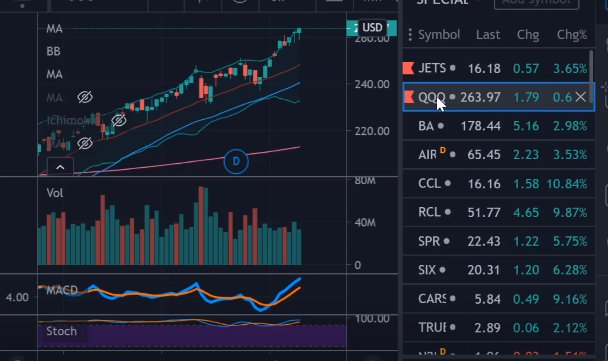
Task: Click the status dot next to CCL symbol
Action: tap(448, 183)
